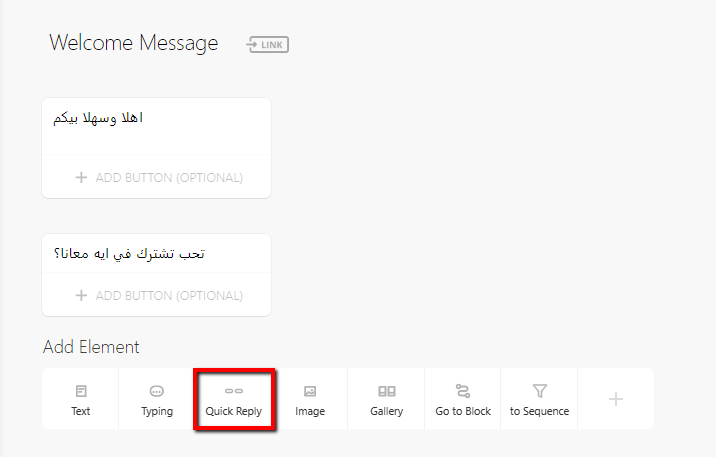716x457 pixels.
Task: Click the LINK button beside Welcome Message
Action: 268,45
